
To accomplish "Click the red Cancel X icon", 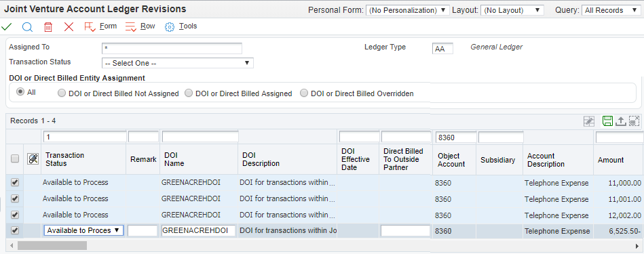I will point(69,27).
